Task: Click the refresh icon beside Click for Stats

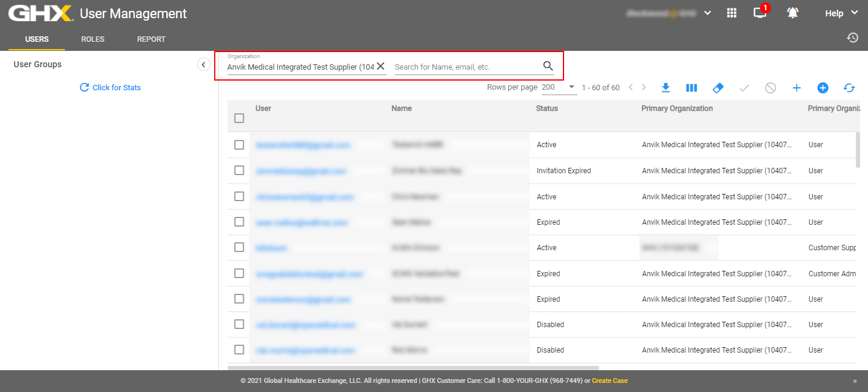Action: coord(84,87)
